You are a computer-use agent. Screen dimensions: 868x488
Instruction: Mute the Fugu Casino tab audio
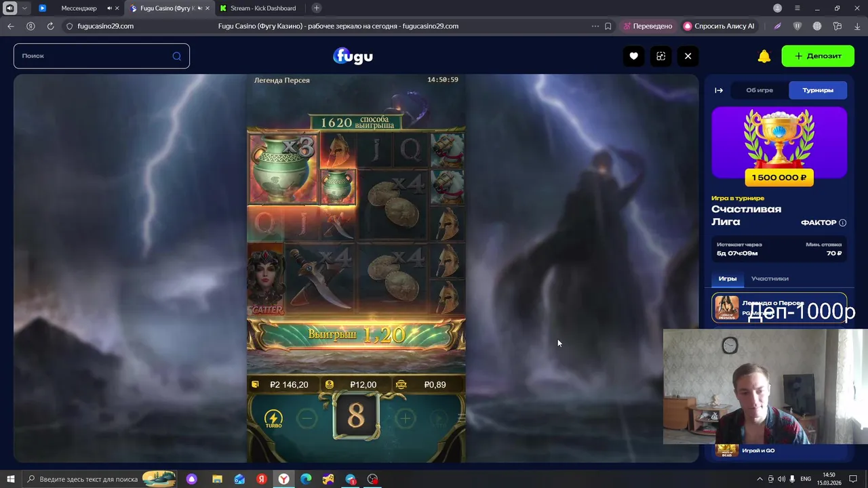coord(199,8)
